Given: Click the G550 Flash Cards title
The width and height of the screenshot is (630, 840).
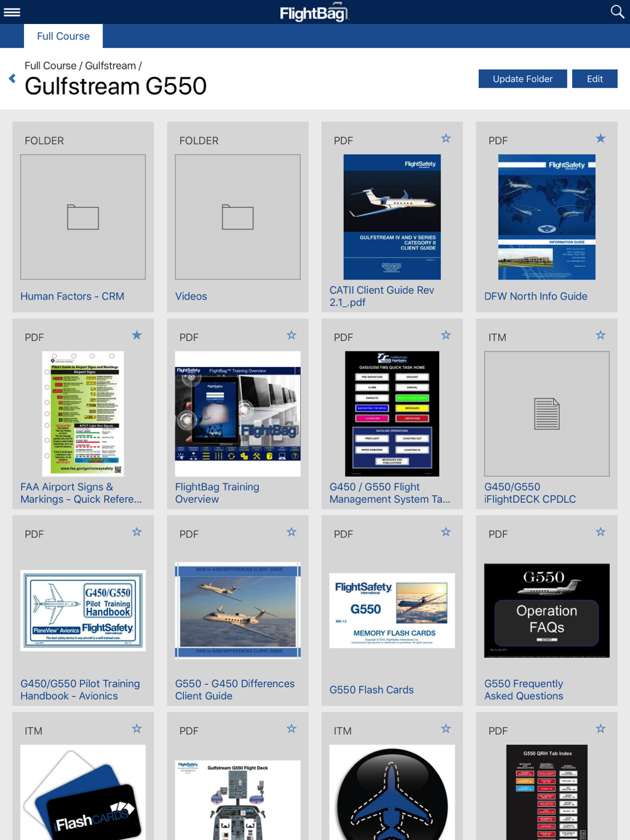Looking at the screenshot, I should point(372,690).
